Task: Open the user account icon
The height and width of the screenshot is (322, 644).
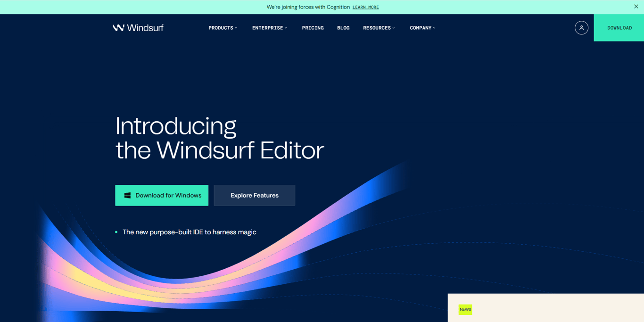Action: point(581,28)
